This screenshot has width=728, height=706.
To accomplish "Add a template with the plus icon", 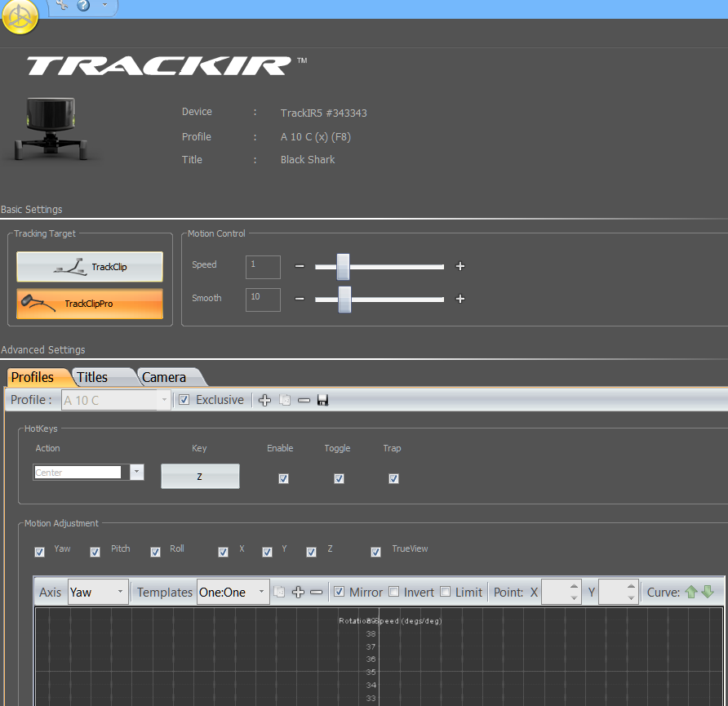I will point(298,592).
